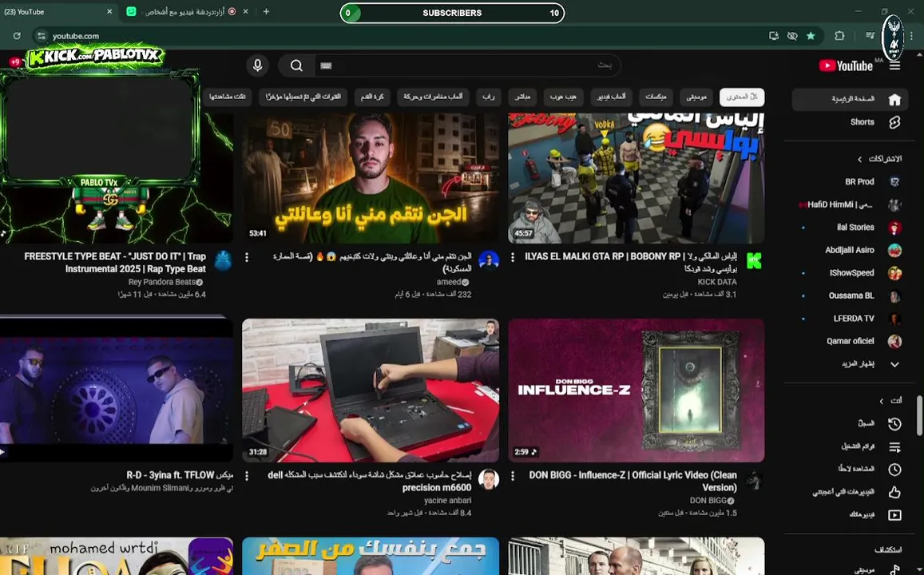Open options menu for ILYAS EL MALKI video
Viewport: 924px width, 575px height.
tap(512, 257)
